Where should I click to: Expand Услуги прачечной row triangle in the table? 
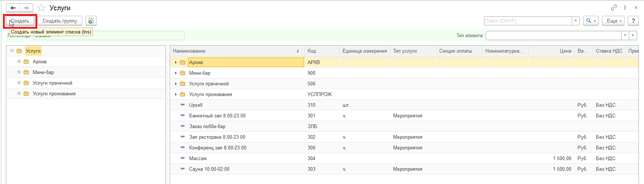tap(176, 84)
